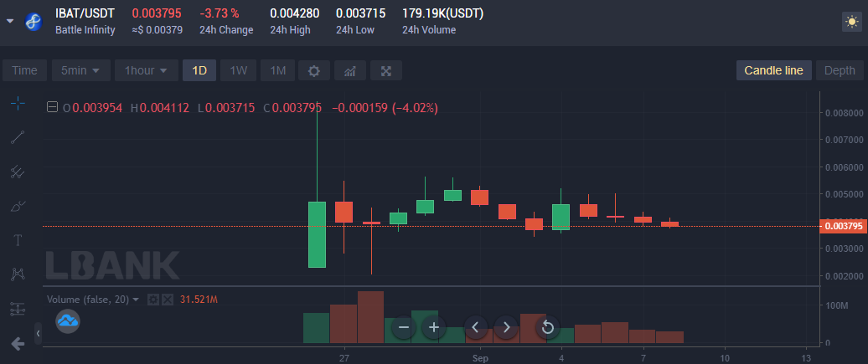Open the indicators chart icon
This screenshot has width=868, height=364.
(x=350, y=71)
